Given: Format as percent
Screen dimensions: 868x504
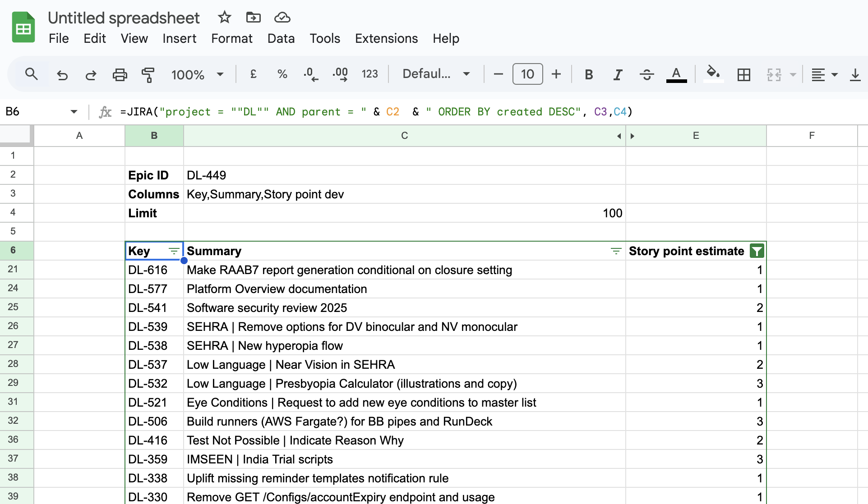Looking at the screenshot, I should coord(282,74).
